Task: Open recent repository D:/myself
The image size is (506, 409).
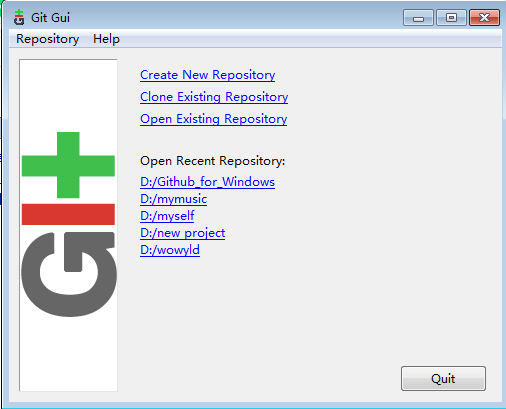Action: [x=167, y=216]
